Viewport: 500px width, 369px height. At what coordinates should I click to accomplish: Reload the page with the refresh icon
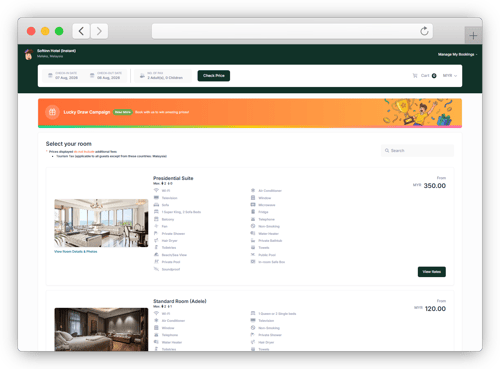pyautogui.click(x=424, y=31)
